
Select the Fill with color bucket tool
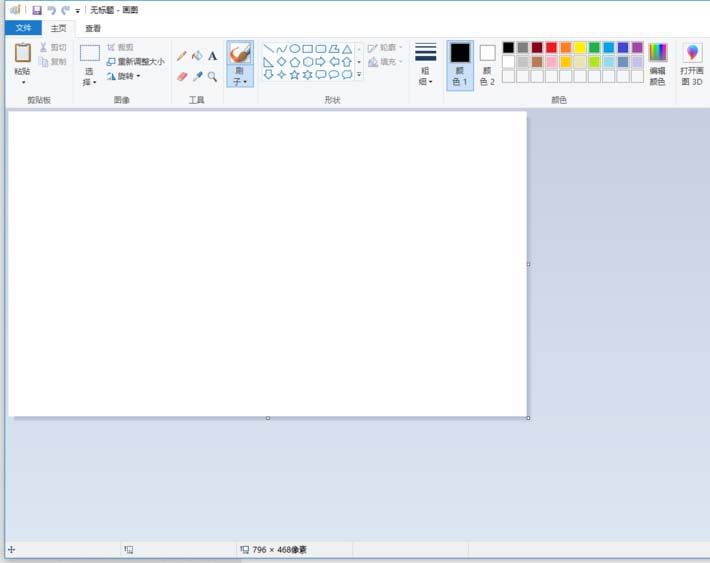pyautogui.click(x=197, y=56)
